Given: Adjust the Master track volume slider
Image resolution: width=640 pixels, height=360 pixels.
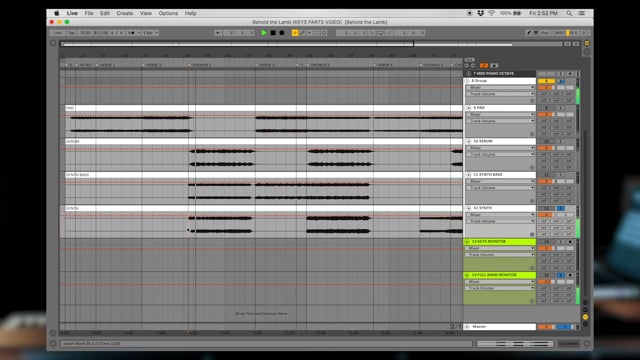Looking at the screenshot, I should [x=546, y=327].
